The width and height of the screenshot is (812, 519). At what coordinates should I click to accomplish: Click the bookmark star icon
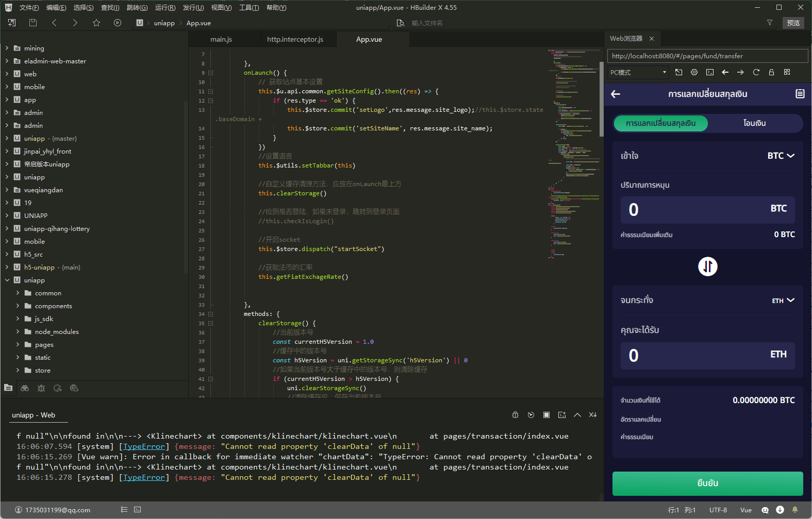[x=96, y=23]
